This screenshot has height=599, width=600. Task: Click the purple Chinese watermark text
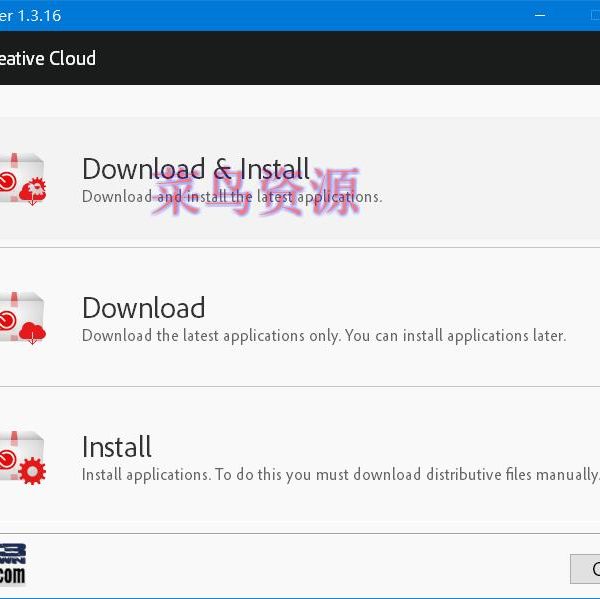click(x=254, y=190)
